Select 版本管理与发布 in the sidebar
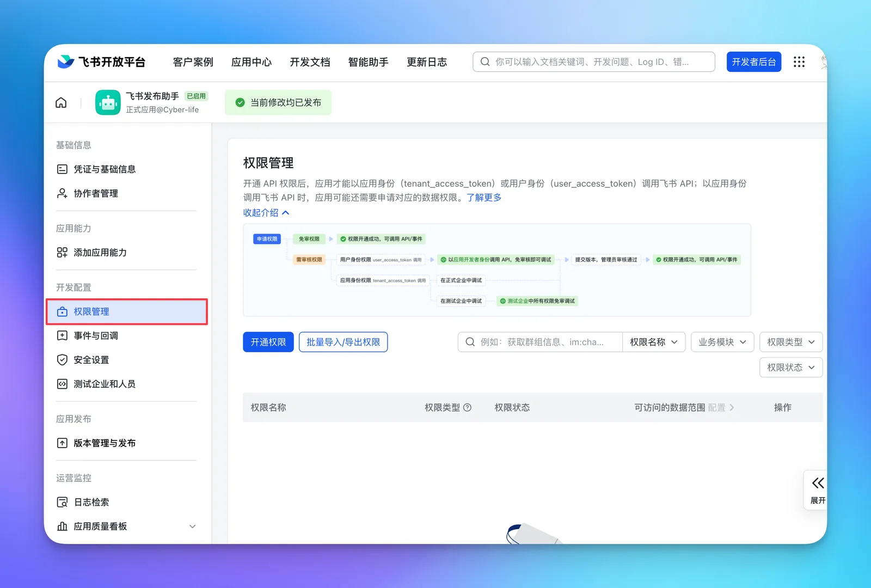The width and height of the screenshot is (871, 588). pos(127,443)
